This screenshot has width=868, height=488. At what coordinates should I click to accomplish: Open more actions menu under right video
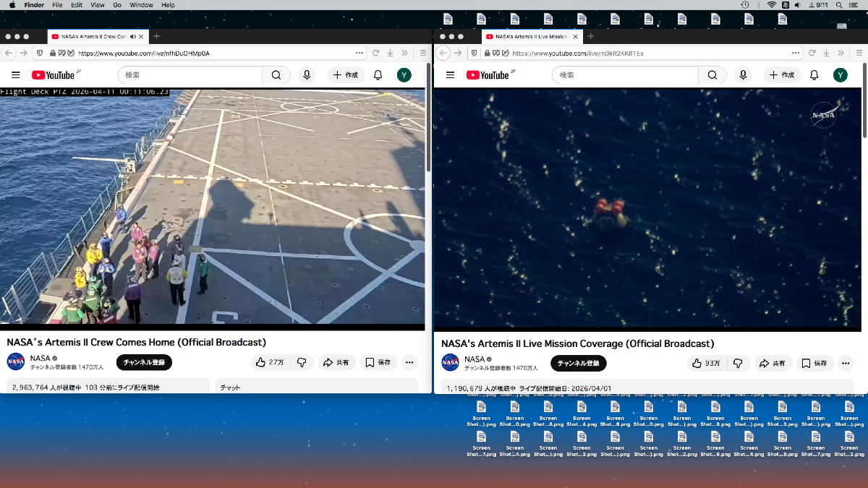click(x=845, y=363)
